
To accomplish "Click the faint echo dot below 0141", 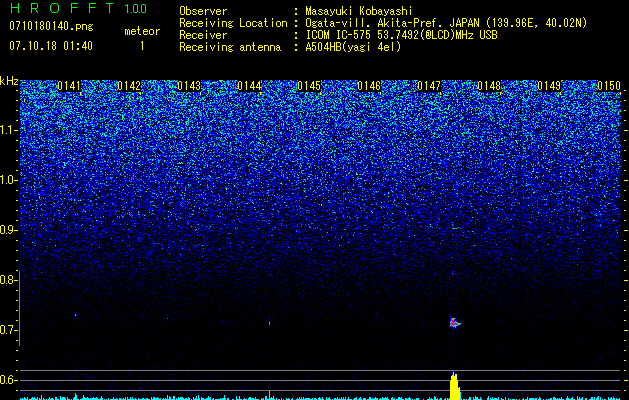I will coord(75,315).
